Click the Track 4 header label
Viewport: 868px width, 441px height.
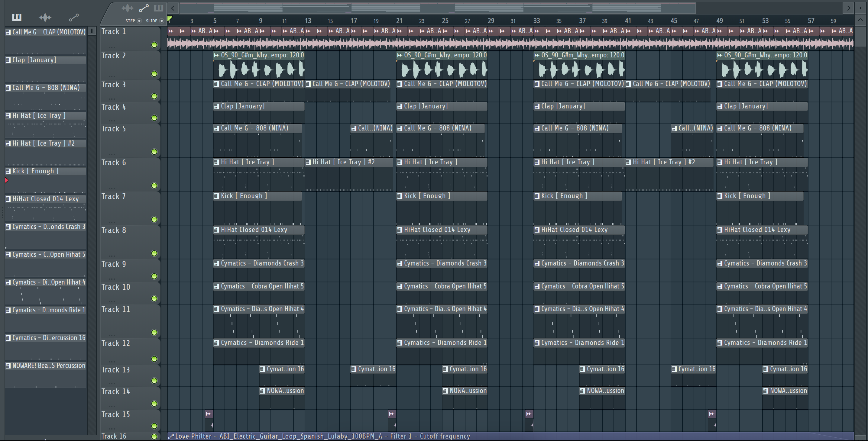pyautogui.click(x=114, y=107)
